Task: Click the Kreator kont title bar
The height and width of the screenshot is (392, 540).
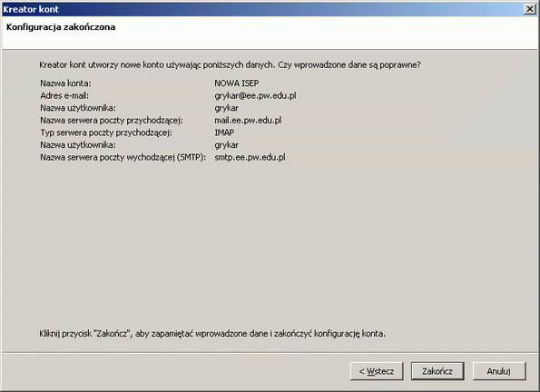Action: click(261, 9)
